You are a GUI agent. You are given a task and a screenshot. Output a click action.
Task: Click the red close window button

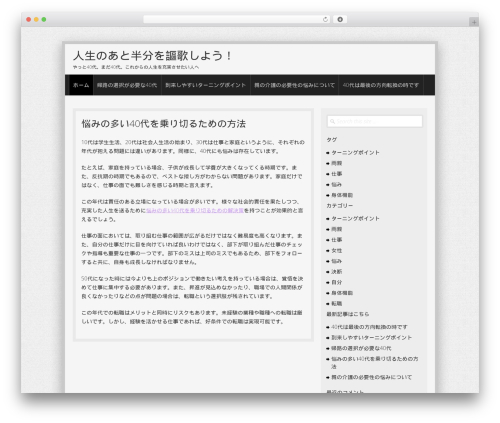[x=29, y=20]
